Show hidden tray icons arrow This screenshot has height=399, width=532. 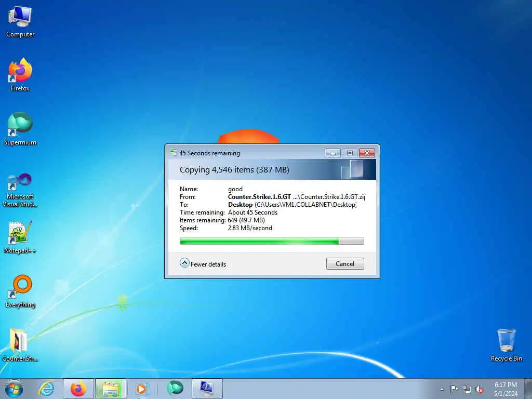tap(442, 389)
